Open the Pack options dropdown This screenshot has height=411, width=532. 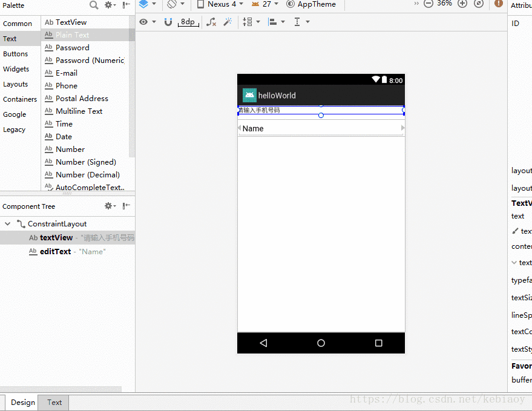tap(251, 22)
